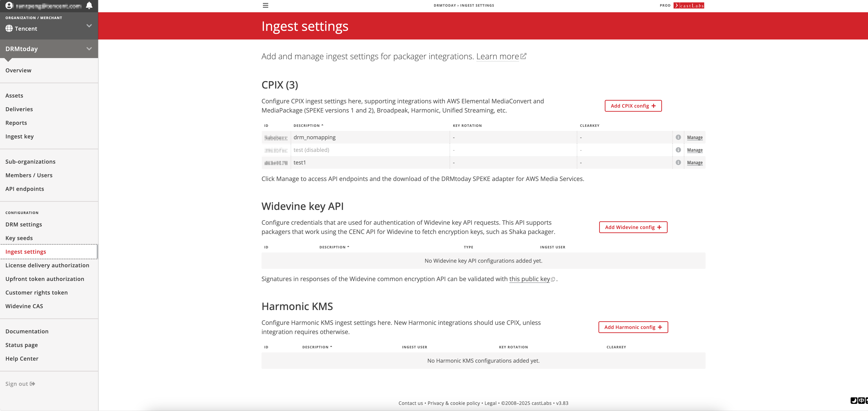Image resolution: width=868 pixels, height=411 pixels.
Task: Click info icon for test1 row
Action: click(678, 163)
